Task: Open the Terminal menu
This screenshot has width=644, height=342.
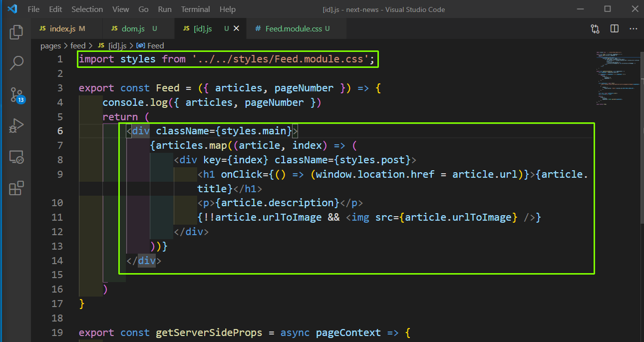Action: tap(196, 9)
